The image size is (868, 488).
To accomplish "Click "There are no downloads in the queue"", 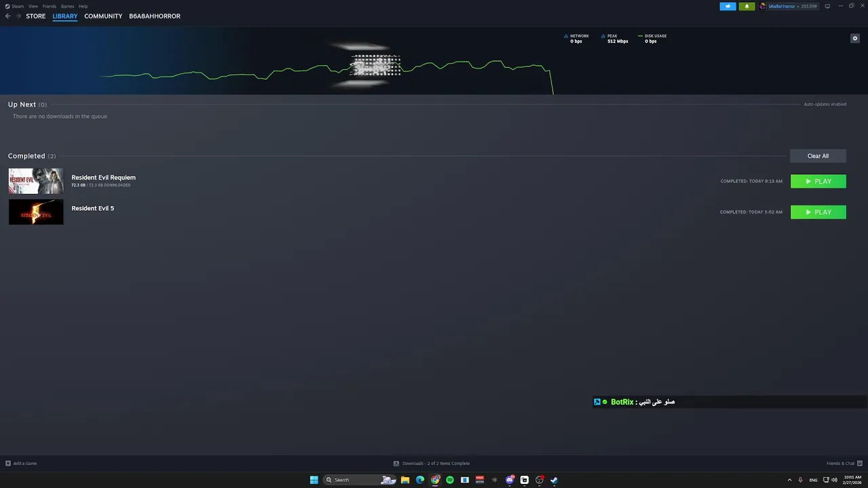I will (x=60, y=117).
